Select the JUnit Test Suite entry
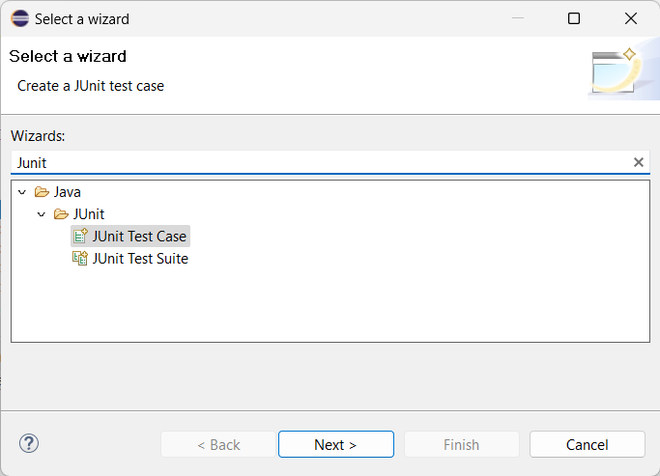Image resolution: width=660 pixels, height=476 pixels. click(x=140, y=259)
